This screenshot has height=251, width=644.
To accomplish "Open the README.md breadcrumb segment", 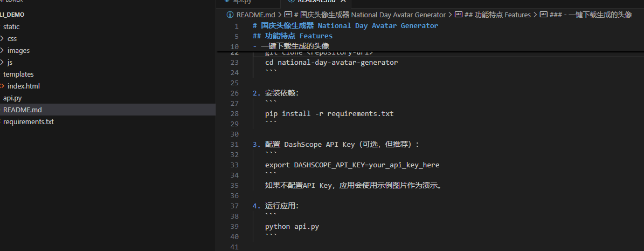I will tap(255, 15).
